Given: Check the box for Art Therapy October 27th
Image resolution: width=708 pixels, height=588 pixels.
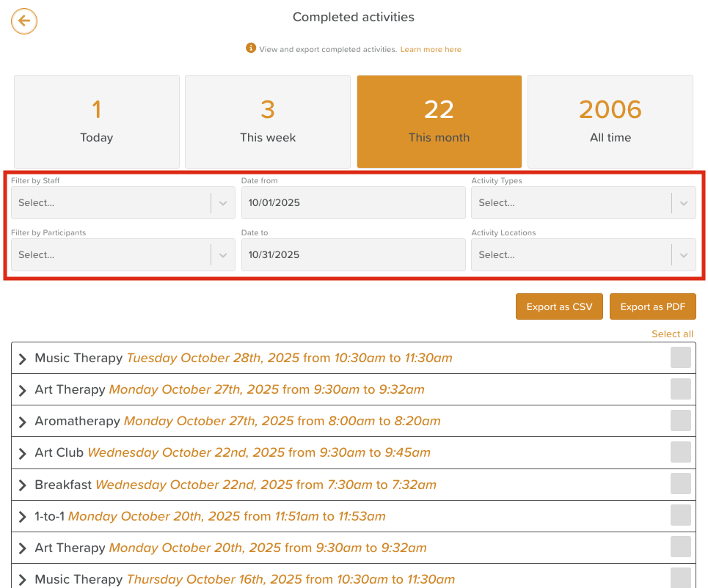Looking at the screenshot, I should [680, 389].
